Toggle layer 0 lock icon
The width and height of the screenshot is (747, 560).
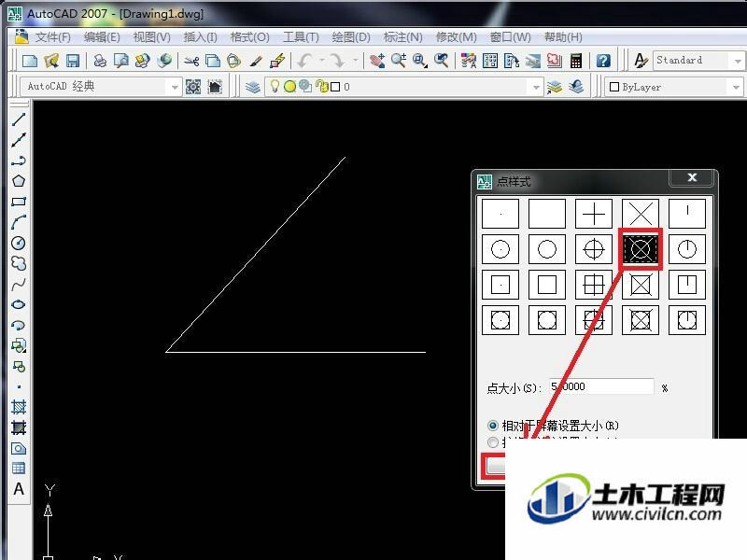pos(322,86)
